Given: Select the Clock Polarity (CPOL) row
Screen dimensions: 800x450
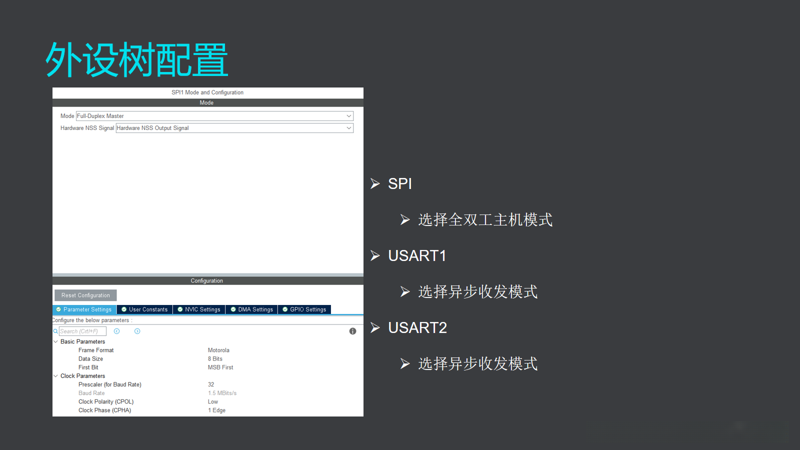Looking at the screenshot, I should click(x=208, y=402).
